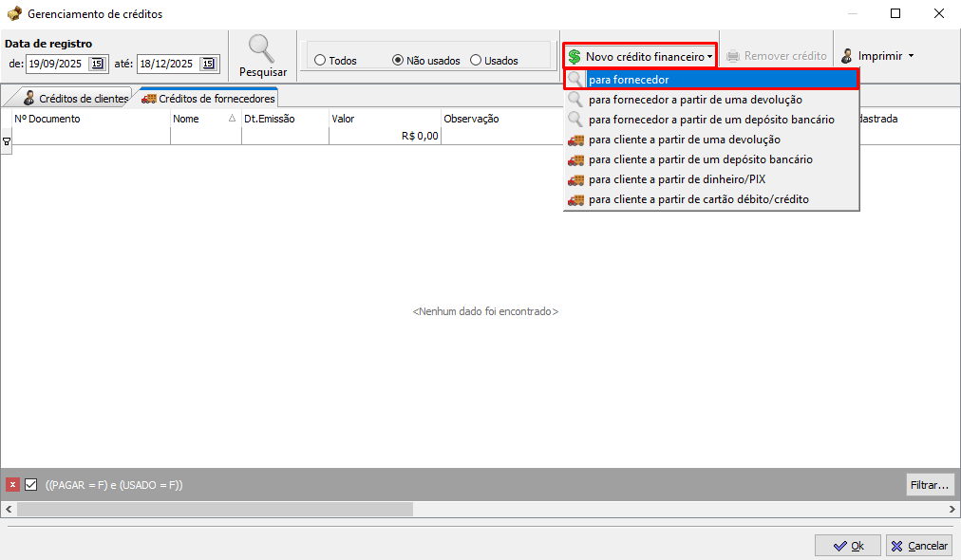Open calendar picker for end date
The image size is (961, 560).
(209, 65)
